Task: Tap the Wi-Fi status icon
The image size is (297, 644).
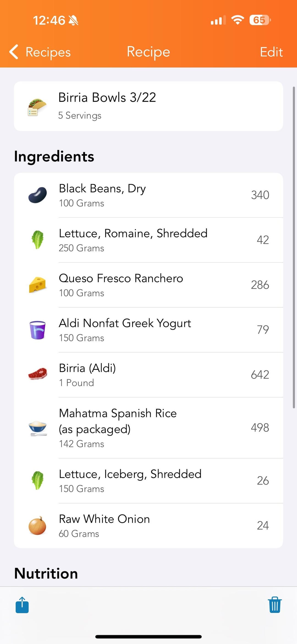Action: coord(238,20)
